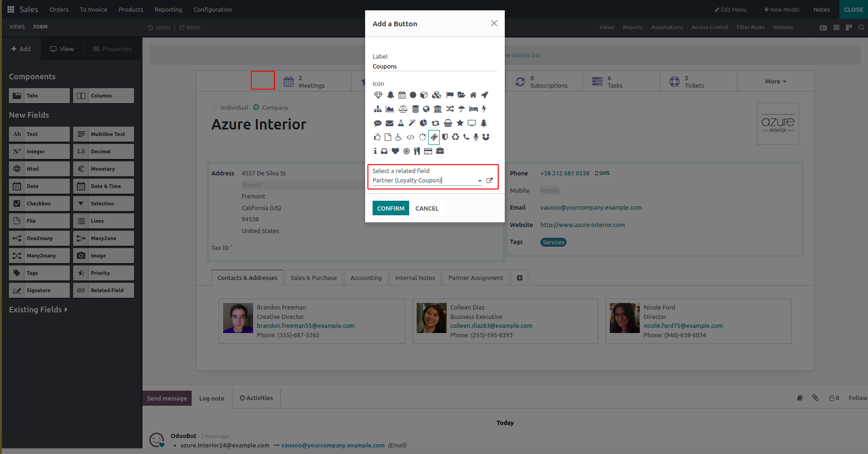
Task: Choose the balance scale icon
Action: click(x=403, y=109)
